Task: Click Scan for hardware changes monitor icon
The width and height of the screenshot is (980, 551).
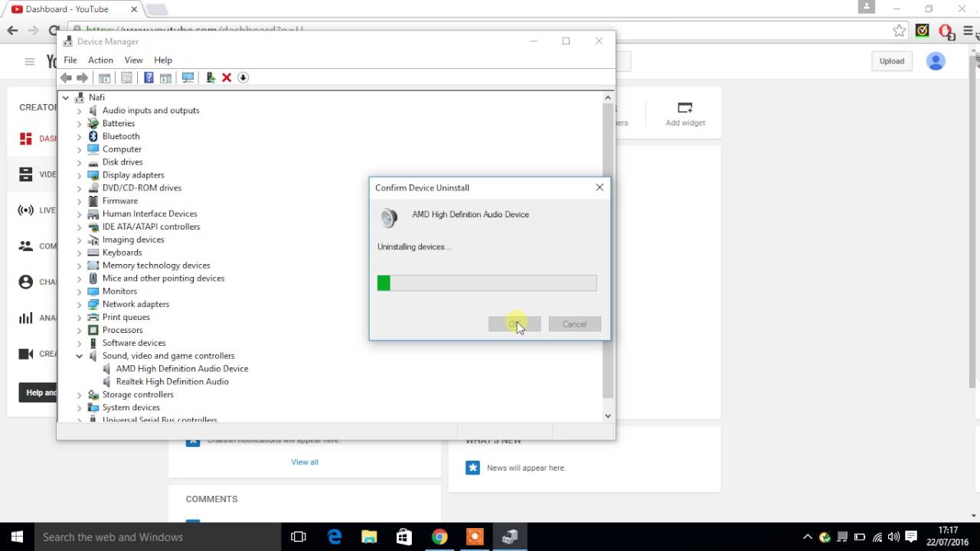Action: pos(188,77)
